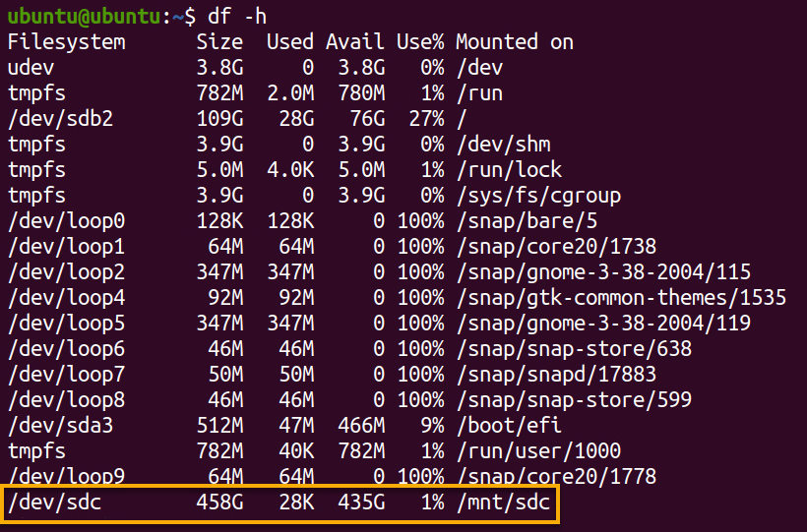Click the '/snap/gtk-common-themes/1535' mount point

tap(621, 298)
